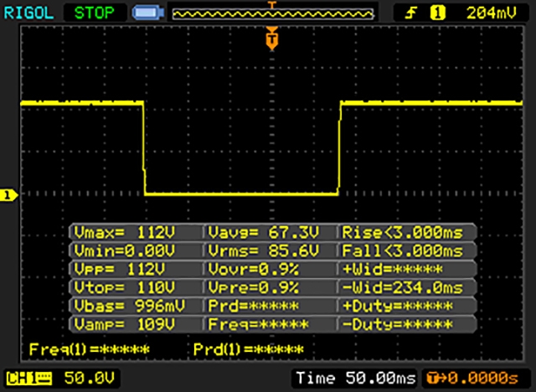
Task: Click the channel 1 ground level marker
Action: coord(8,195)
